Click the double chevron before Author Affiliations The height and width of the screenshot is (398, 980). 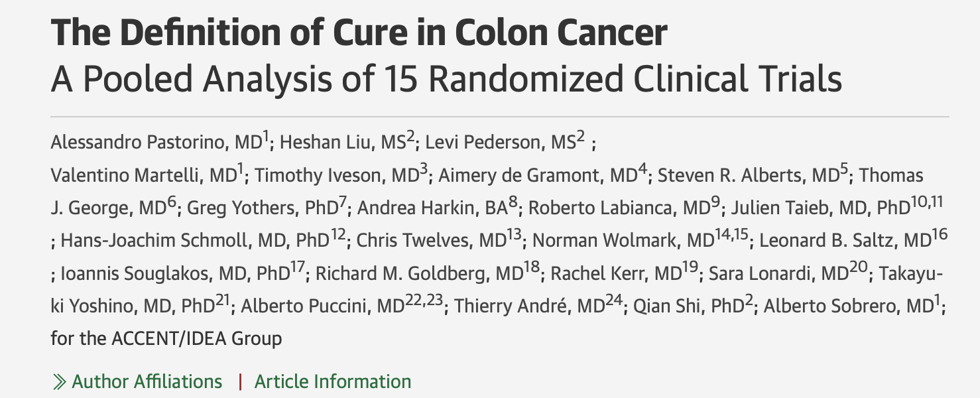pos(59,382)
